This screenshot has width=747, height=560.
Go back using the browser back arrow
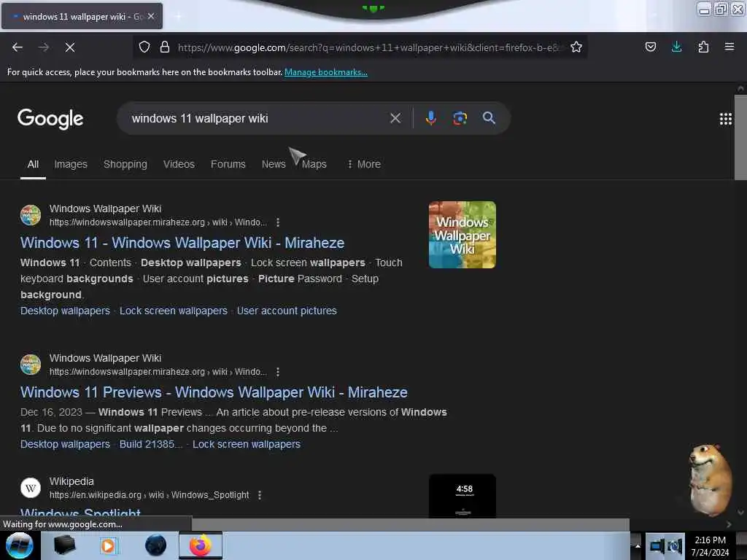click(18, 47)
